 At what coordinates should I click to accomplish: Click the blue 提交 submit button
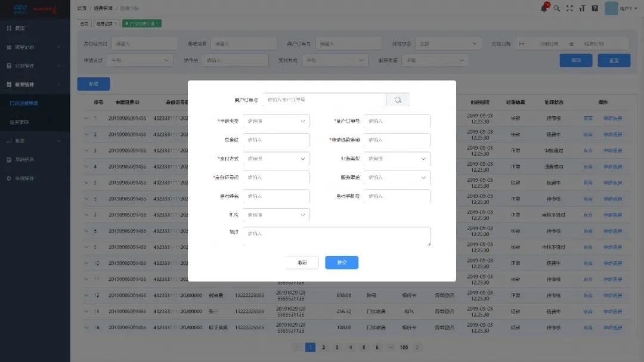[342, 262]
